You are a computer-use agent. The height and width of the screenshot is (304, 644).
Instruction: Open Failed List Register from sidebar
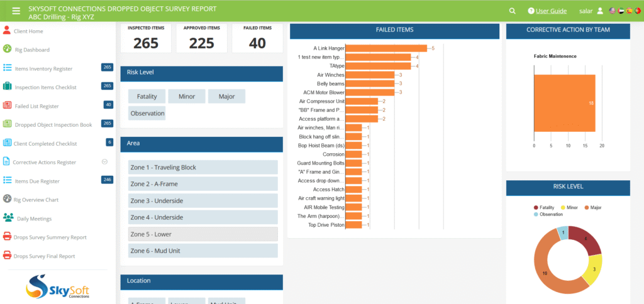(36, 106)
